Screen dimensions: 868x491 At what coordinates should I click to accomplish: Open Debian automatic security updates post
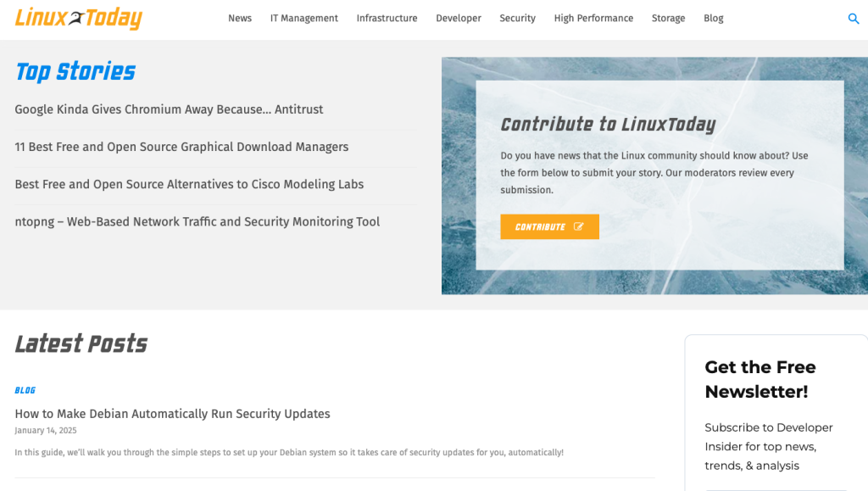[x=172, y=414]
